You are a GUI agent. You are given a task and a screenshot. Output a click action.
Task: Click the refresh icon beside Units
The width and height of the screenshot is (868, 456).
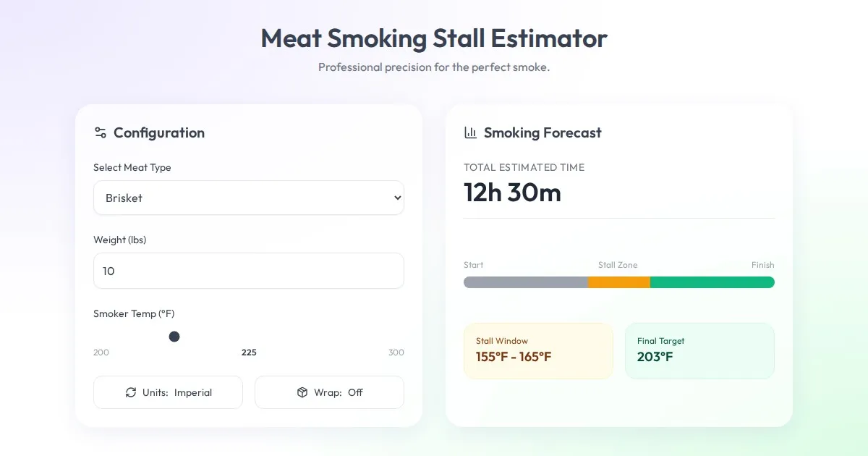[x=131, y=392]
